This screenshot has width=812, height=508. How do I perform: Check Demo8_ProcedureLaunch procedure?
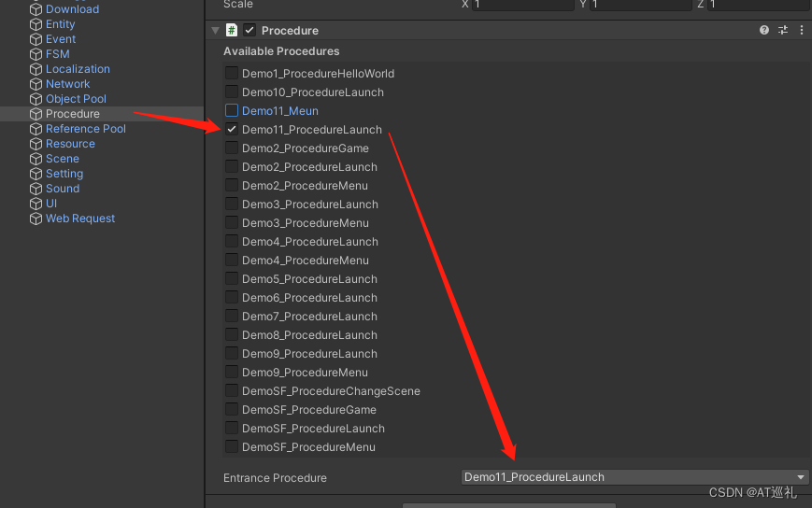232,334
